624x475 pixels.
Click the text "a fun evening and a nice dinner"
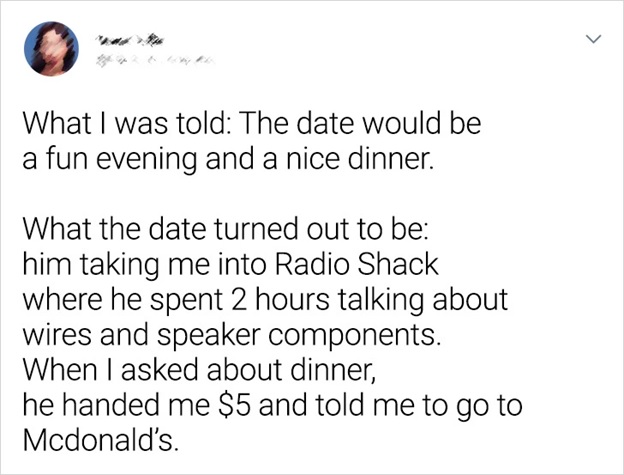pyautogui.click(x=230, y=159)
